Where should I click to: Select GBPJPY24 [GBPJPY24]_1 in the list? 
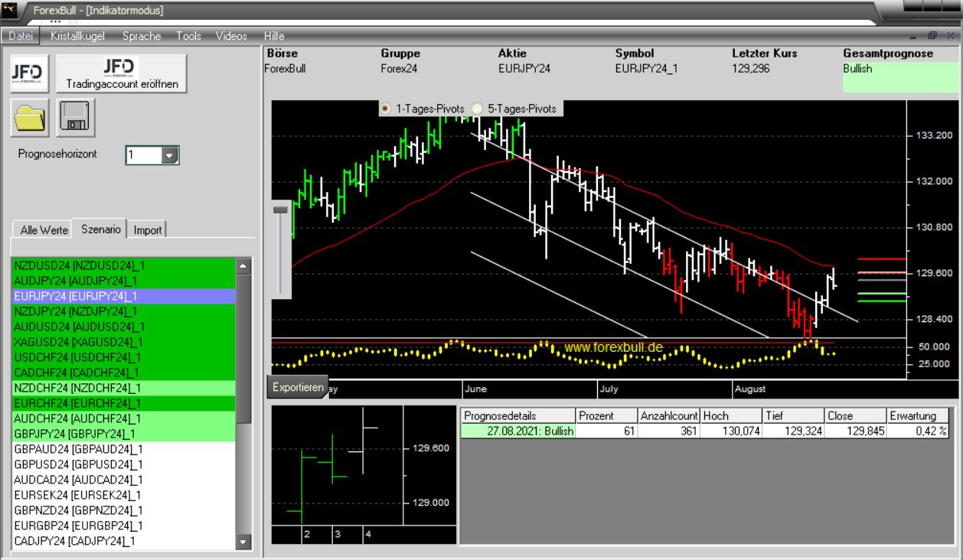click(x=123, y=434)
